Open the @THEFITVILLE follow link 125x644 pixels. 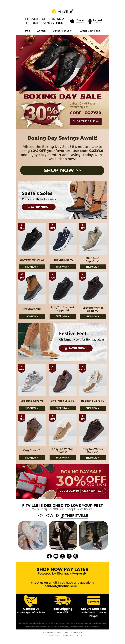tap(74, 515)
